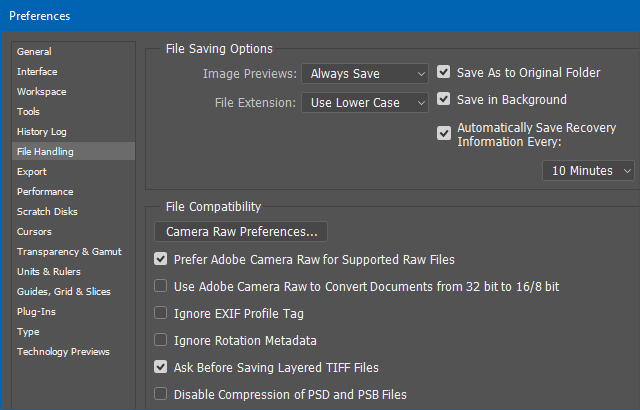Screen dimensions: 640x410
Task: Enable Ignore EXIF Profile Tag
Action: (x=160, y=313)
